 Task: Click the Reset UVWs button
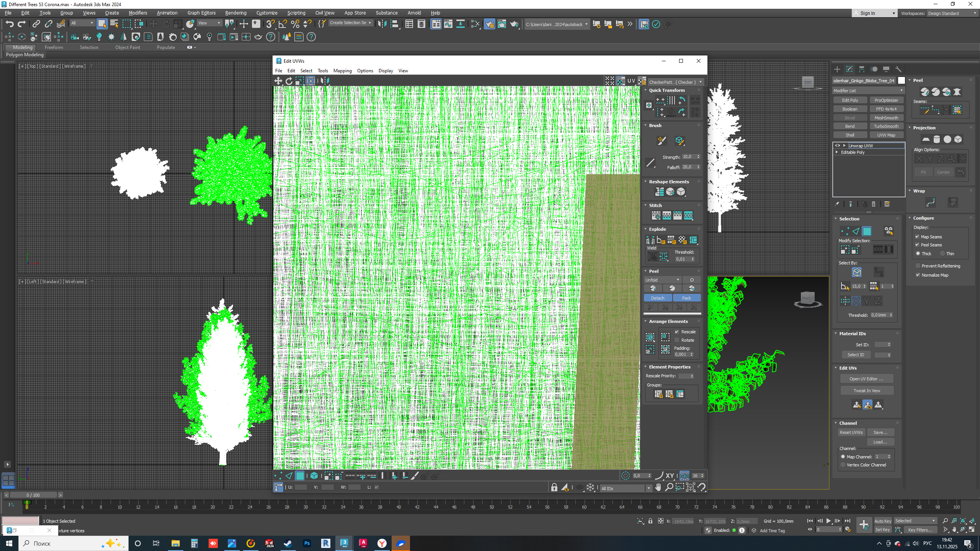point(851,432)
